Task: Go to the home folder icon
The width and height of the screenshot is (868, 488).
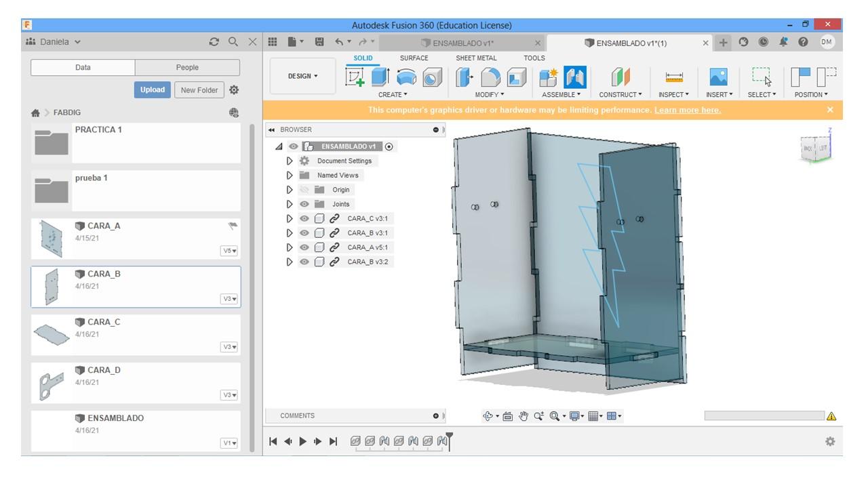Action: [35, 113]
